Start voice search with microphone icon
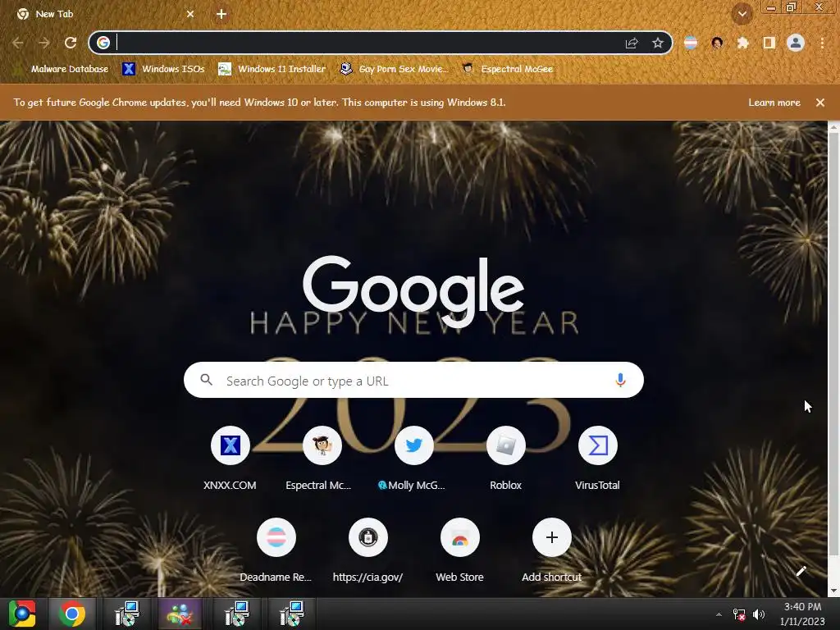Image resolution: width=840 pixels, height=630 pixels. point(620,381)
